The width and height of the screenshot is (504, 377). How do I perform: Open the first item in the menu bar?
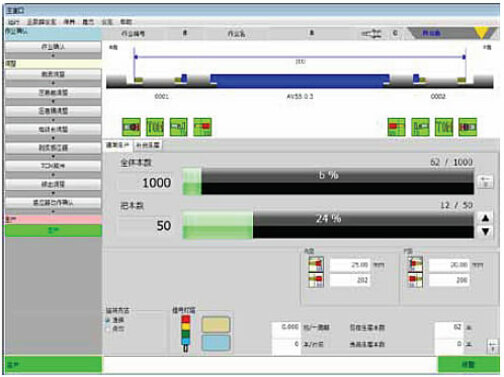pos(14,22)
